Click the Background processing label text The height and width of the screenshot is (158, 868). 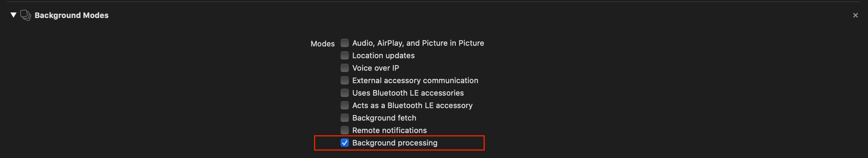(x=395, y=143)
